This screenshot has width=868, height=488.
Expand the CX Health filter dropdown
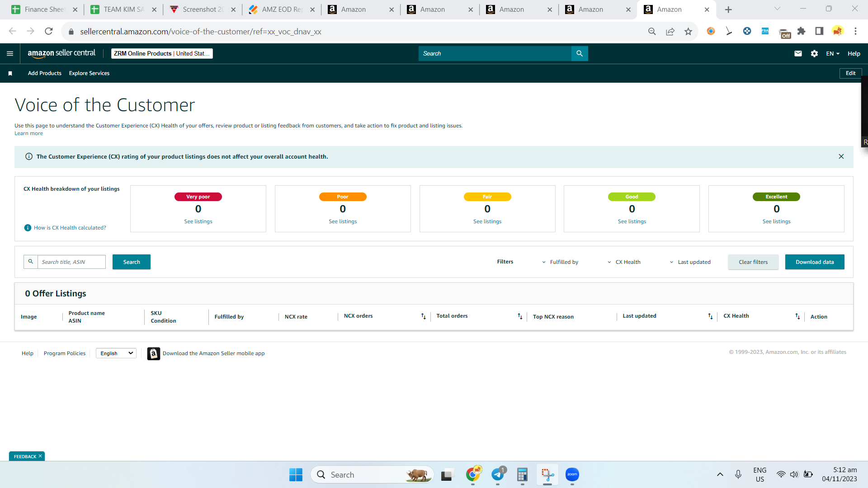[x=624, y=262]
